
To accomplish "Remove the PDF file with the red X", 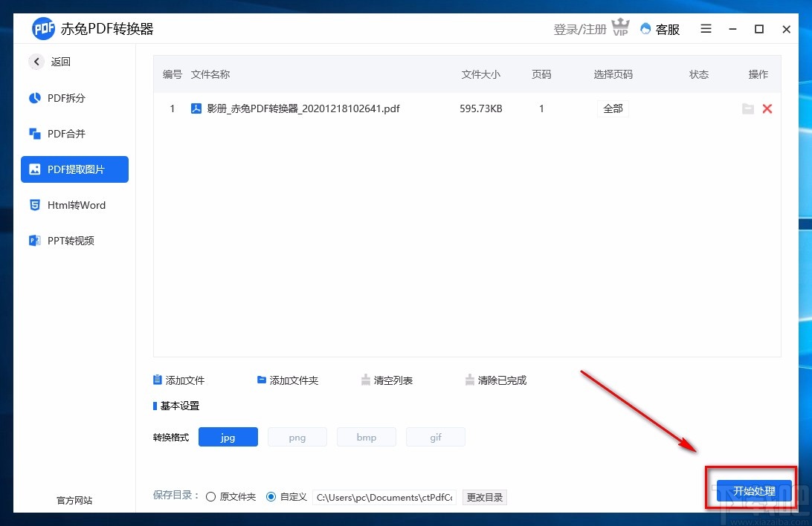I will point(767,108).
